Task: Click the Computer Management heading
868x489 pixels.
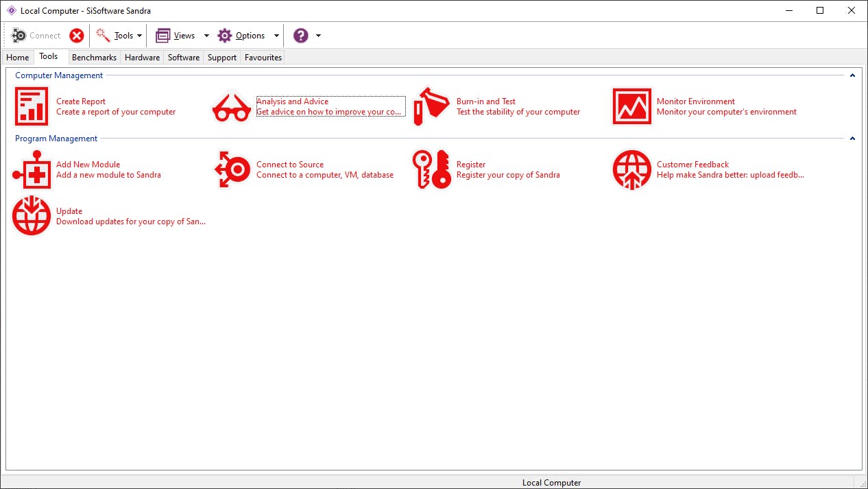Action: pos(59,75)
